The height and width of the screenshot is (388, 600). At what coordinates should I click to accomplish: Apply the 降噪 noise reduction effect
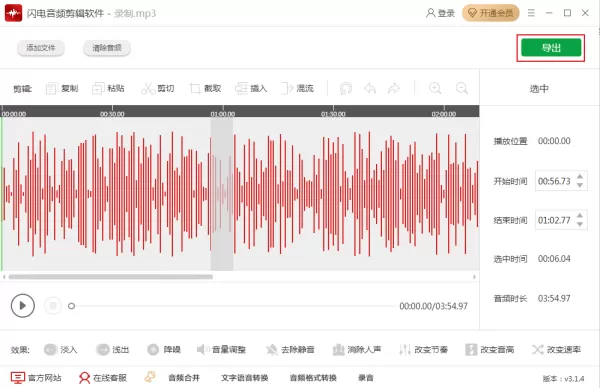pos(164,349)
